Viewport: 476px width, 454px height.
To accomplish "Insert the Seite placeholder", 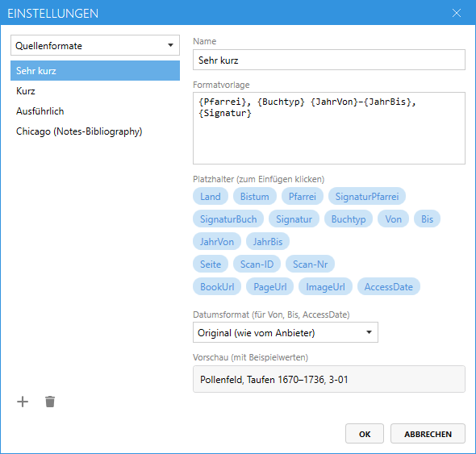I will [211, 264].
